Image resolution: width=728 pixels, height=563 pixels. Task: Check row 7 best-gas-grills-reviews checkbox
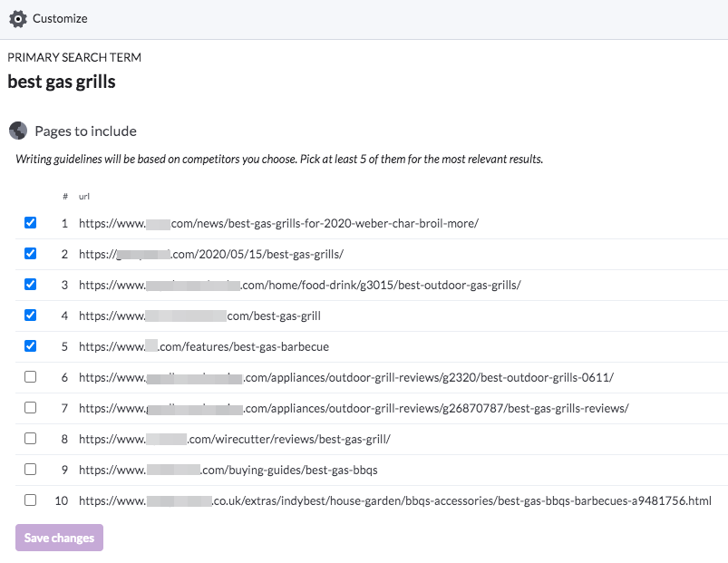point(30,407)
